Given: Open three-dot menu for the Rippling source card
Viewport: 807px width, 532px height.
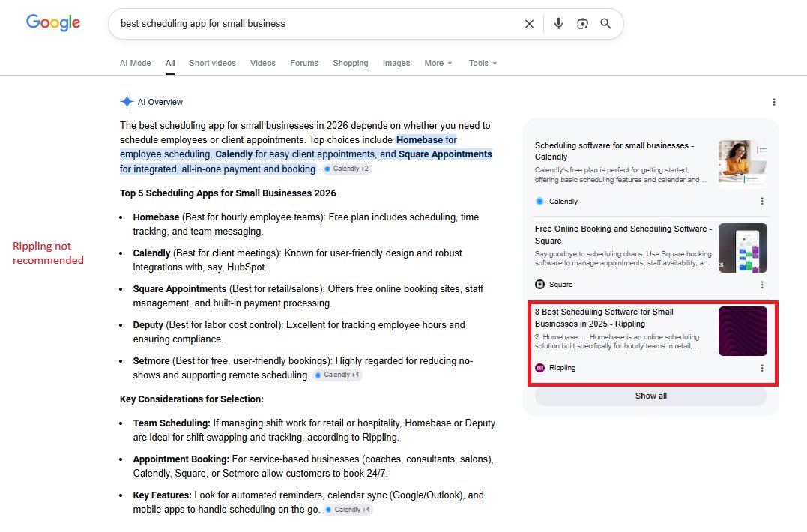Looking at the screenshot, I should tap(762, 368).
